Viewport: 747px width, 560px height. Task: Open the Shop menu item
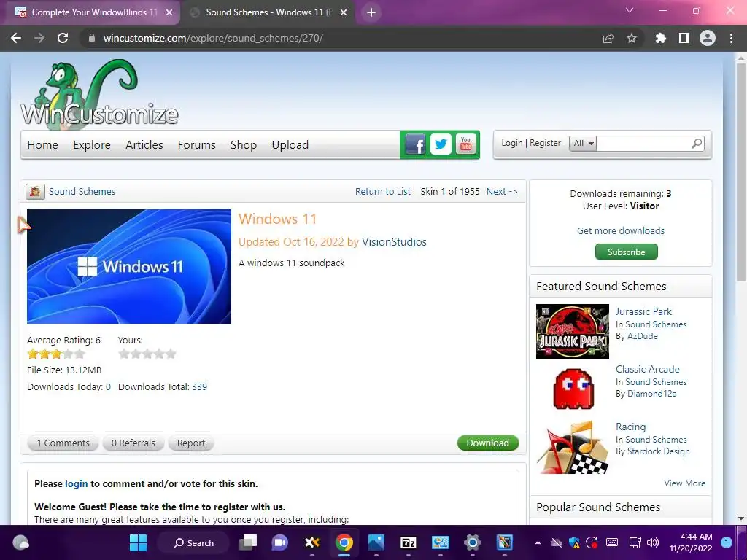pos(244,145)
